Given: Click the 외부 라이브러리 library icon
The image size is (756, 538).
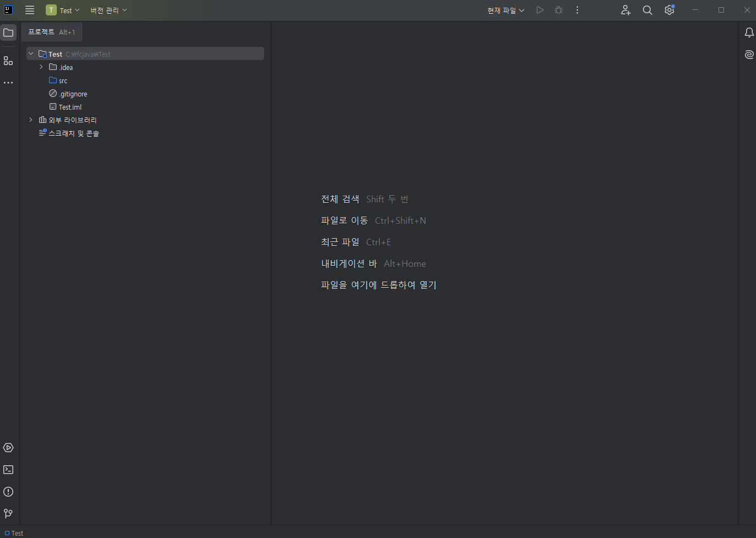Looking at the screenshot, I should pyautogui.click(x=42, y=120).
